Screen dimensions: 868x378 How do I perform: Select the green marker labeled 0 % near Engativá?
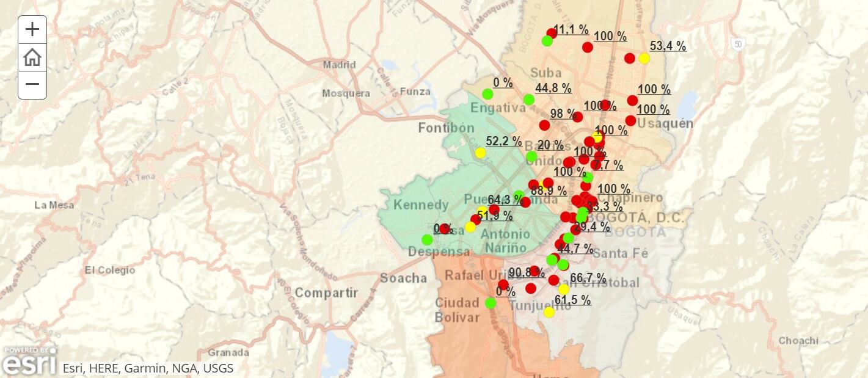(x=487, y=95)
